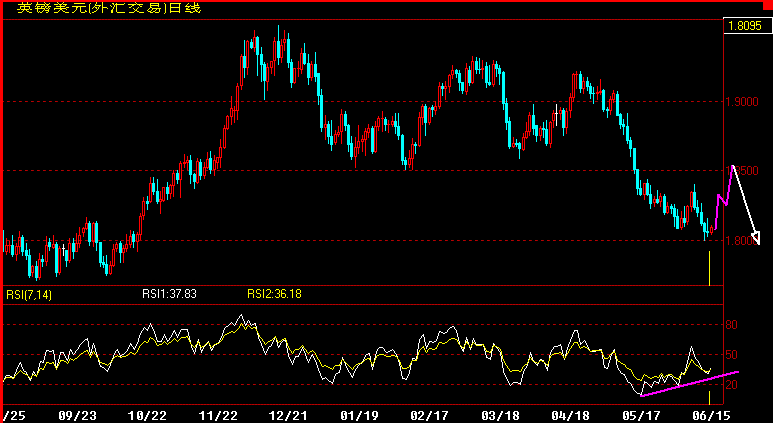Screen dimensions: 773x423
Task: Click the RSI axis label 50
Action: (x=732, y=355)
